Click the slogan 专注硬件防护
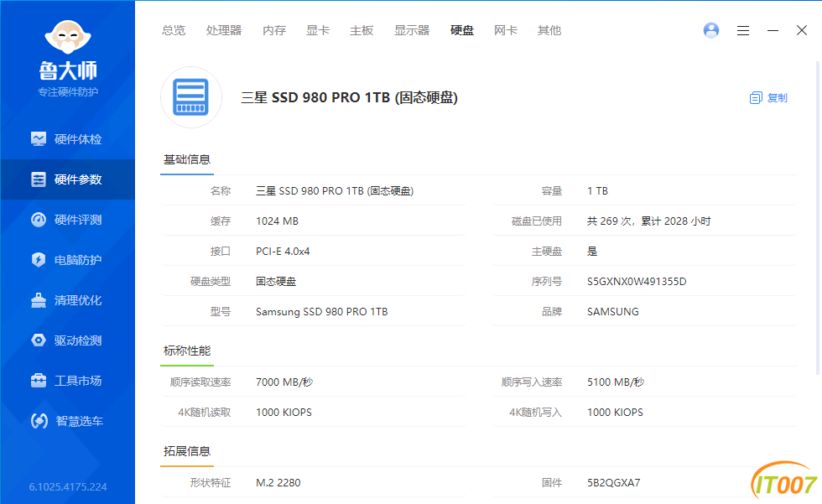Image resolution: width=822 pixels, height=504 pixels. tap(68, 92)
